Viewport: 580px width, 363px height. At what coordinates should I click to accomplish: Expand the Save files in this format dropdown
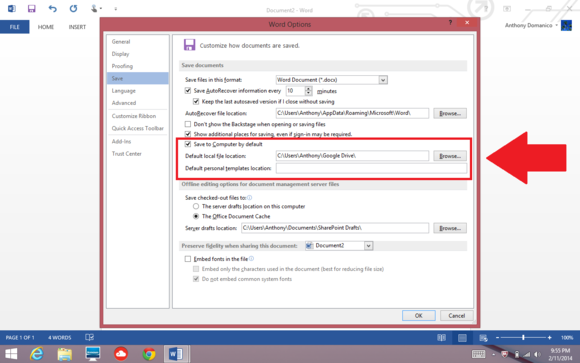pos(383,80)
